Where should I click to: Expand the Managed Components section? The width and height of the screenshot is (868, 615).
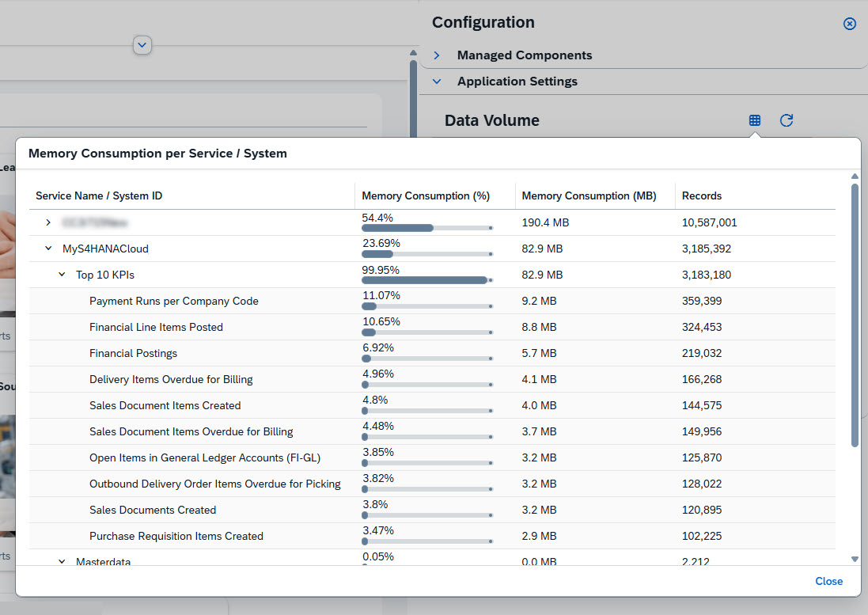tap(437, 55)
